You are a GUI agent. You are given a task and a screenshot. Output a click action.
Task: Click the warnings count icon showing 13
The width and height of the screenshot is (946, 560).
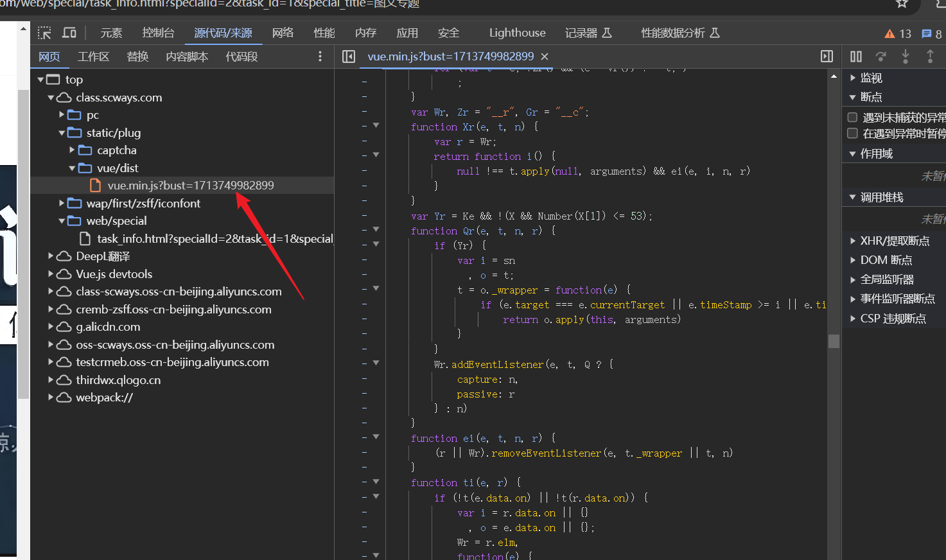click(x=898, y=34)
